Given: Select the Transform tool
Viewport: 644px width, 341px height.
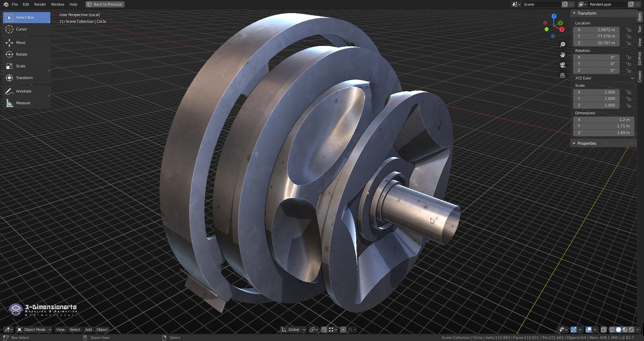Looking at the screenshot, I should pyautogui.click(x=27, y=78).
